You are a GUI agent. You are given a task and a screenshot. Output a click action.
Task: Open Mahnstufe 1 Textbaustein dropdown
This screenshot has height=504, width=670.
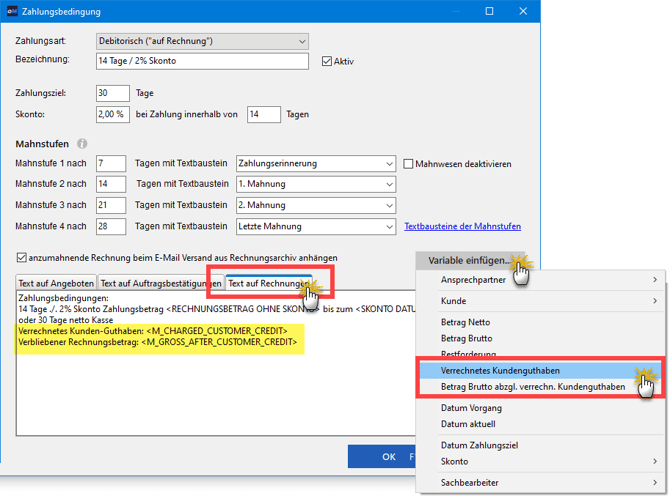pos(316,164)
